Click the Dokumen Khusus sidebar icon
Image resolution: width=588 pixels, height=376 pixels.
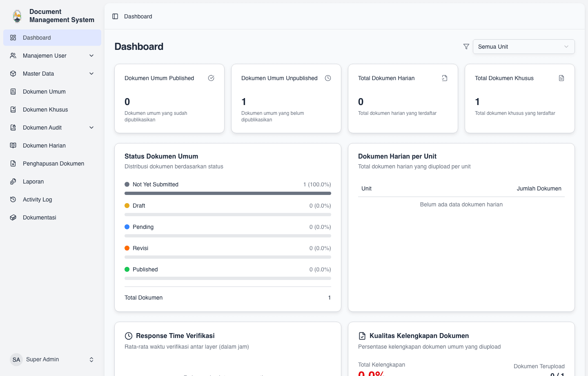pos(13,110)
